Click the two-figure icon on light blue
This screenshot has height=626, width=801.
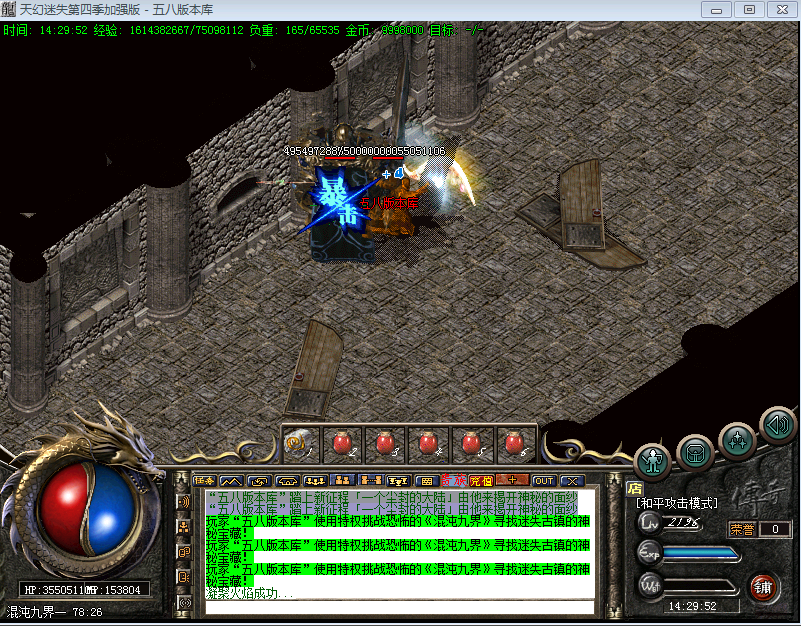tap(343, 481)
